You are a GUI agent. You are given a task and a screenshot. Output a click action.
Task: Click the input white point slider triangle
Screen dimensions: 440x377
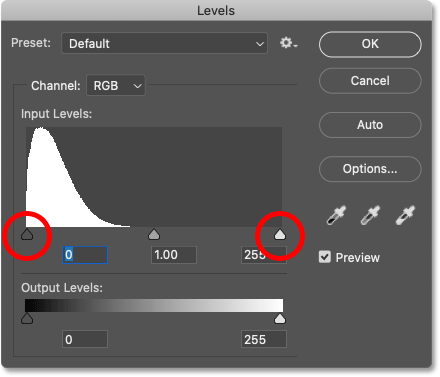pos(280,234)
